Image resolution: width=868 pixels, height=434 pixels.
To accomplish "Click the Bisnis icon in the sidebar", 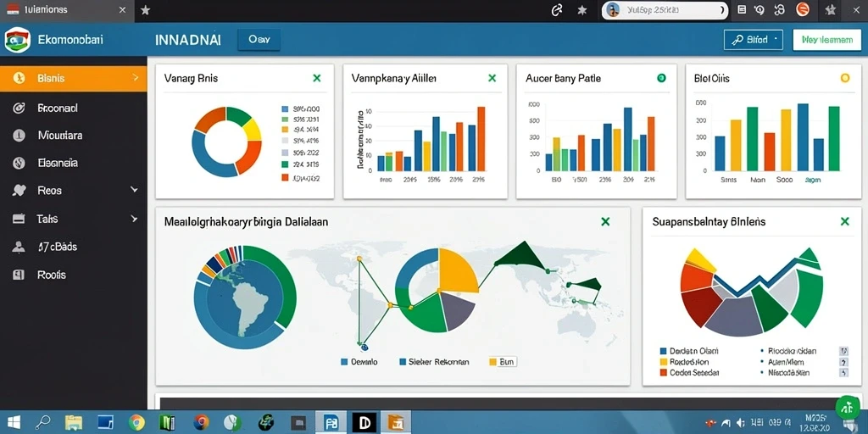I will click(19, 79).
